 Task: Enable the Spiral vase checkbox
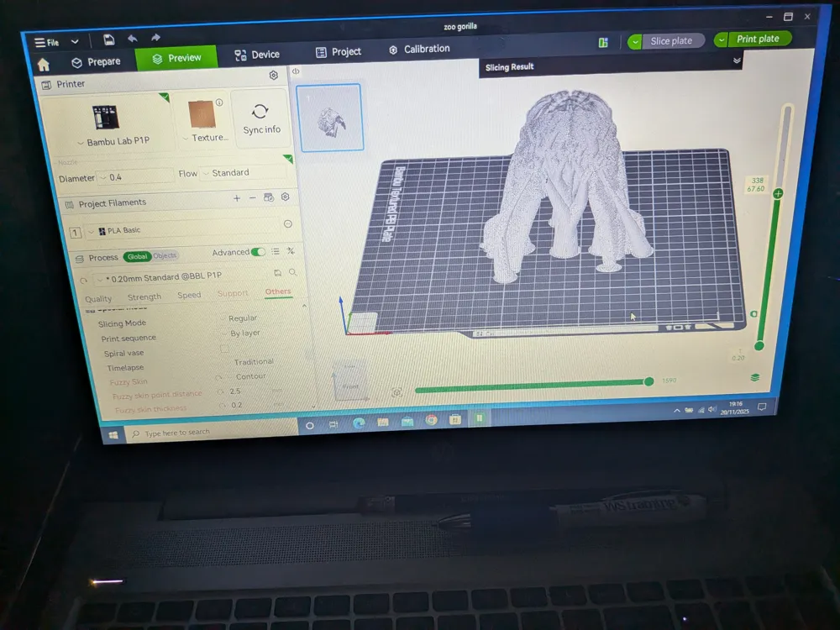point(224,349)
